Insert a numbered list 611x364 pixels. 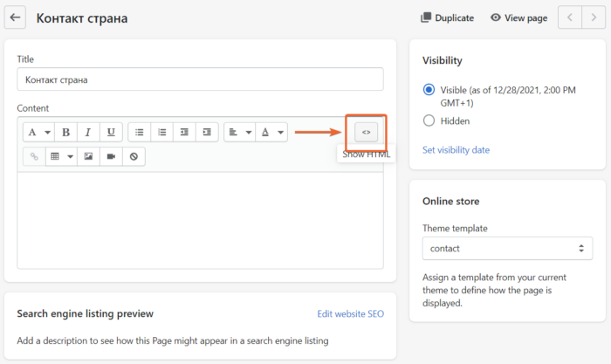(161, 133)
